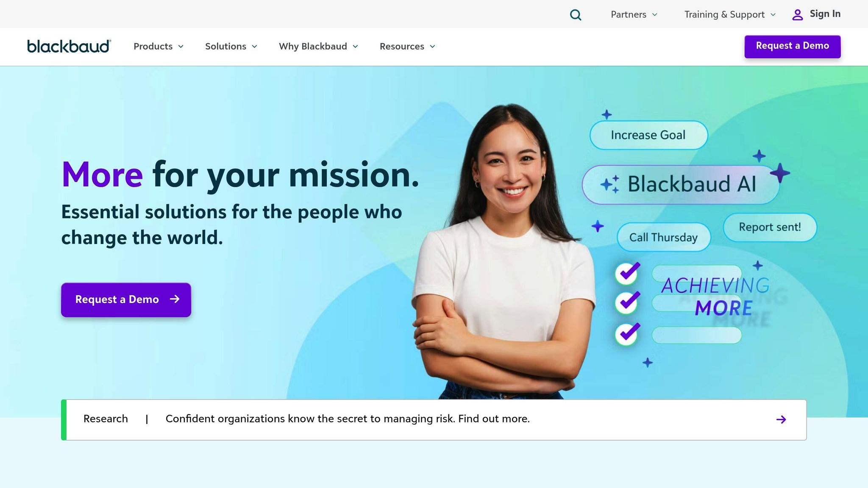The width and height of the screenshot is (868, 488).
Task: Click the header Request a Demo button
Action: [793, 47]
